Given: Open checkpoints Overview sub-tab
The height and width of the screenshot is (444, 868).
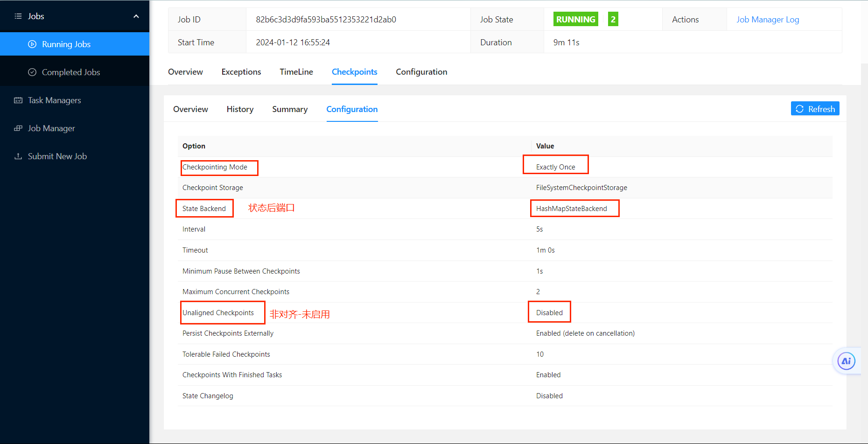Looking at the screenshot, I should (x=190, y=109).
